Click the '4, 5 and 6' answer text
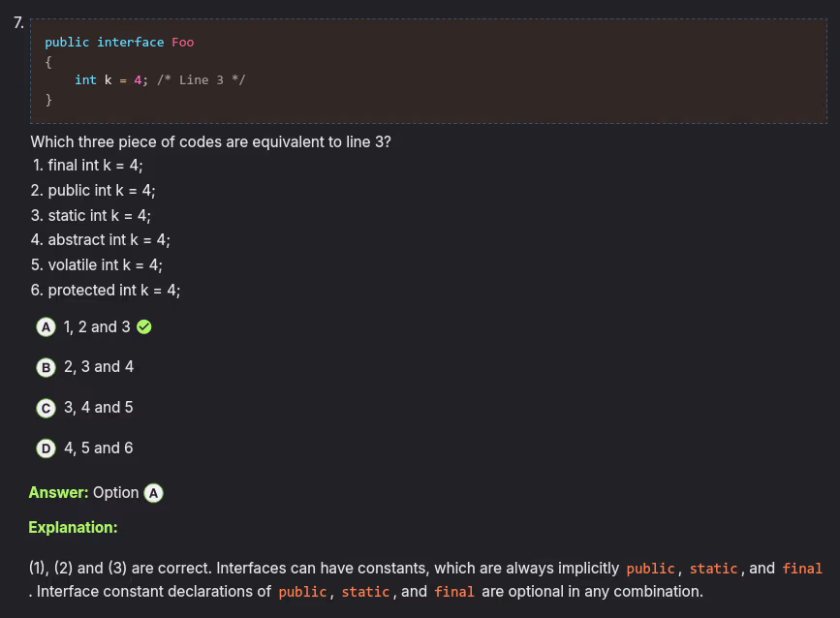Screen dimensions: 840x618 pyautogui.click(x=99, y=448)
